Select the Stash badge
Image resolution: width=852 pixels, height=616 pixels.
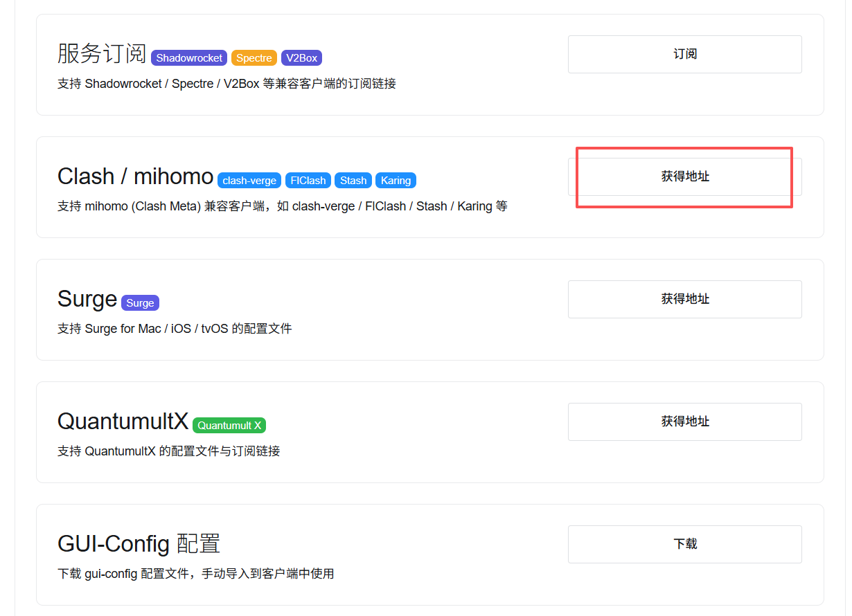tap(353, 181)
